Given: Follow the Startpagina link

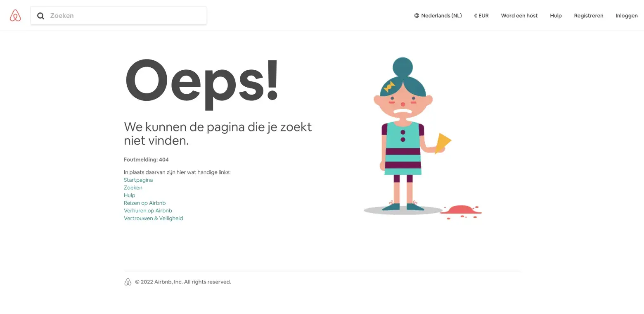Looking at the screenshot, I should [x=138, y=180].
